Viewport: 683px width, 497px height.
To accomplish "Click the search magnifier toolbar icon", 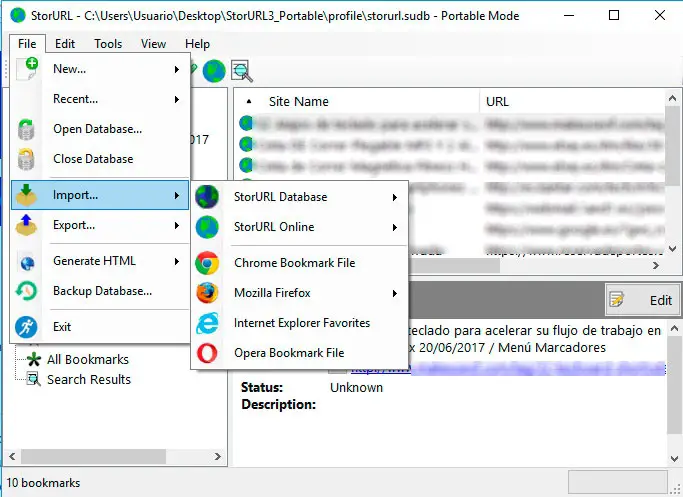I will pyautogui.click(x=242, y=71).
